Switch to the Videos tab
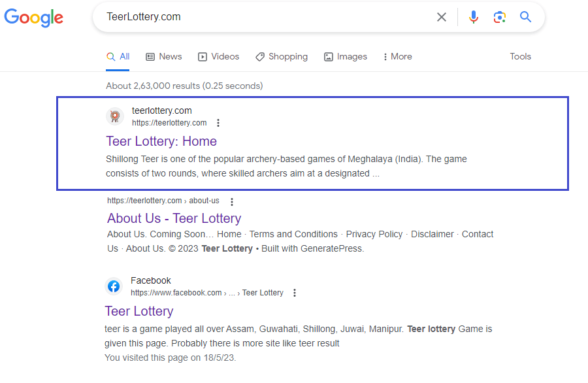588x383 pixels. (x=219, y=57)
